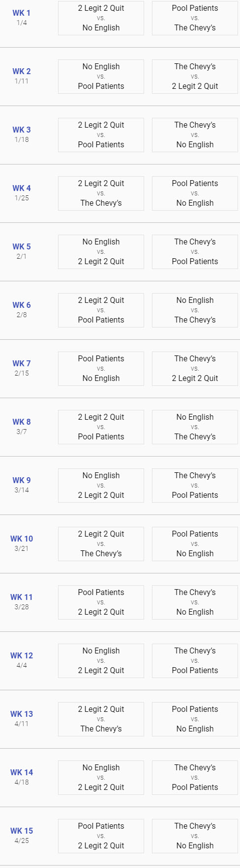Viewport: 240px width, 868px height.
Task: Open WK 2 No English vs. Pool Patients matchup
Action: 101,77
